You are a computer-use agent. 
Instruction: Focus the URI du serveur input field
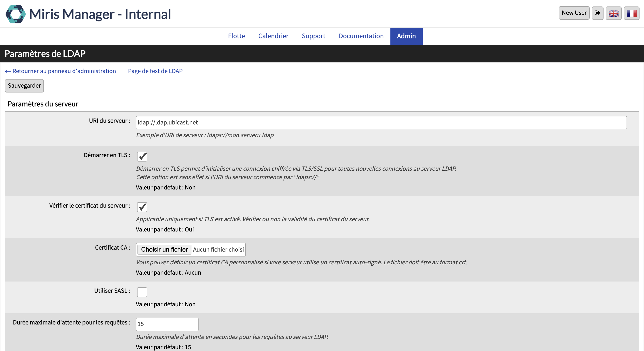pos(381,122)
